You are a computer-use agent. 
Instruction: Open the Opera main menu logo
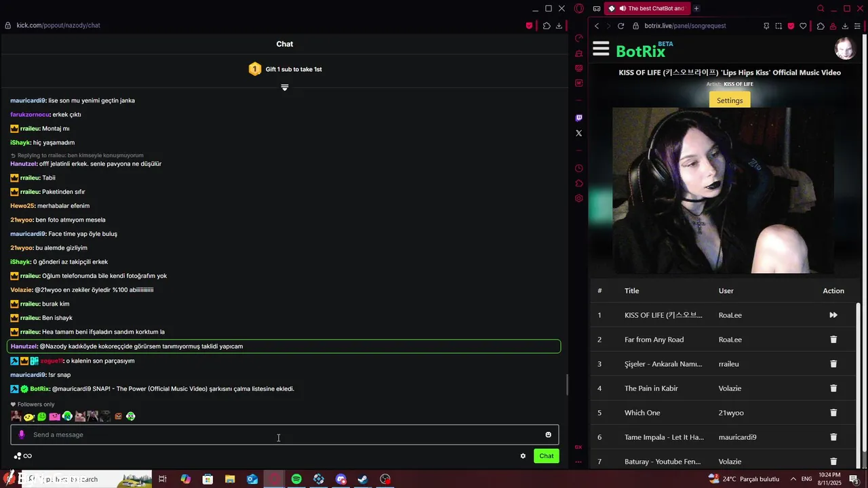(x=578, y=9)
